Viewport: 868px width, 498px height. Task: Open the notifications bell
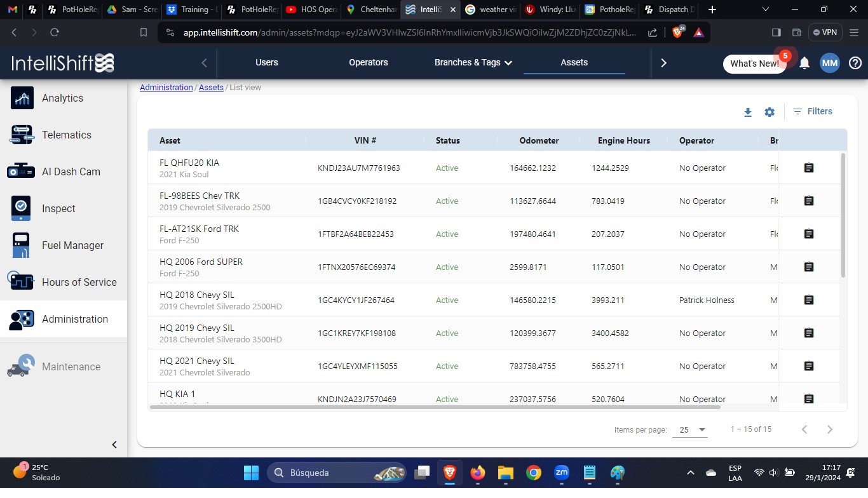pyautogui.click(x=804, y=63)
